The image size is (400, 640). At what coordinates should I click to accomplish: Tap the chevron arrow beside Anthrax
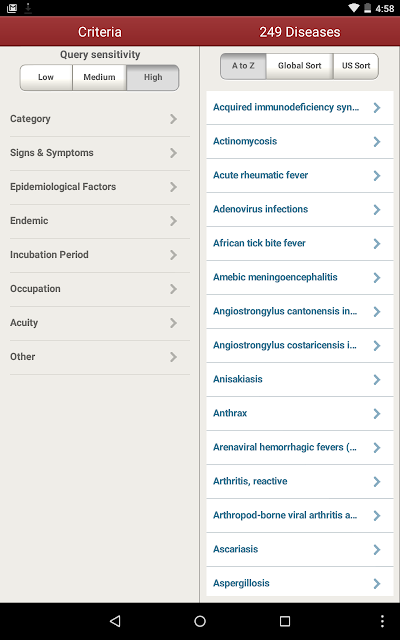pos(377,413)
